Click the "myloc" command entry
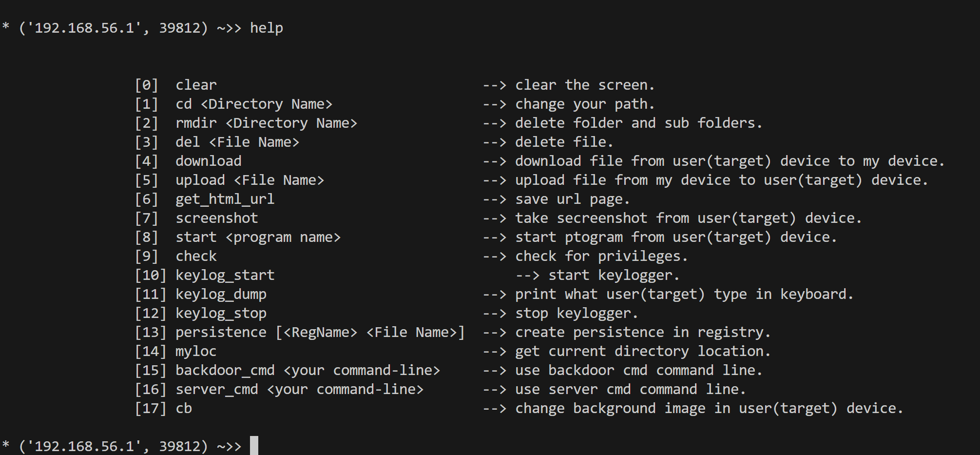 tap(196, 351)
